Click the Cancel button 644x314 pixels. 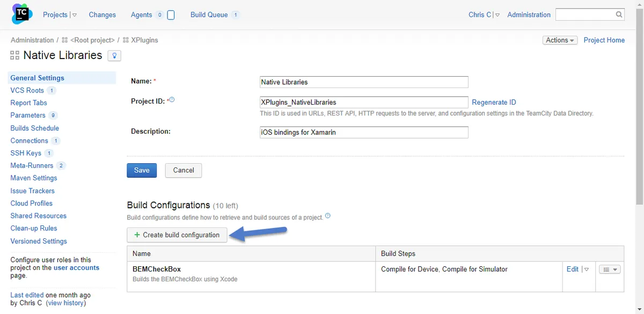(184, 170)
